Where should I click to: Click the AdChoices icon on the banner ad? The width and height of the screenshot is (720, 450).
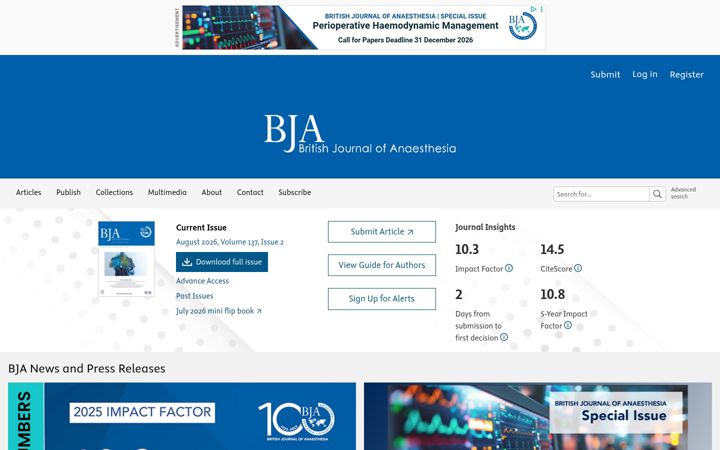[534, 9]
